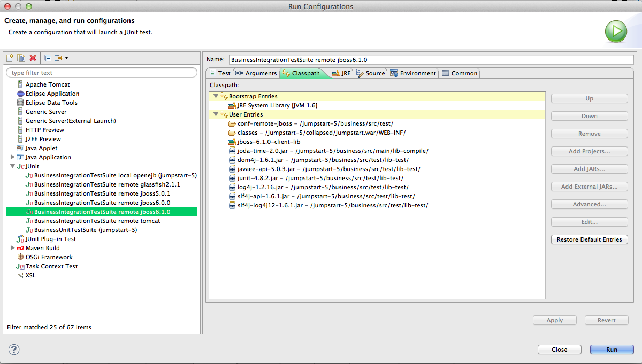Select BusinessIntegrationTestSuite remote jboss6.0.0
Image resolution: width=642 pixels, height=364 pixels.
(102, 203)
